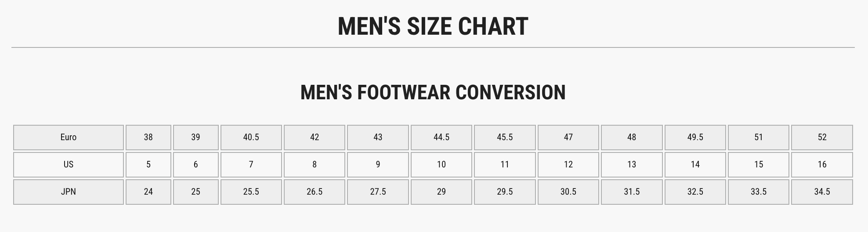
Task: Click the US size 5 cell
Action: pyautogui.click(x=148, y=165)
